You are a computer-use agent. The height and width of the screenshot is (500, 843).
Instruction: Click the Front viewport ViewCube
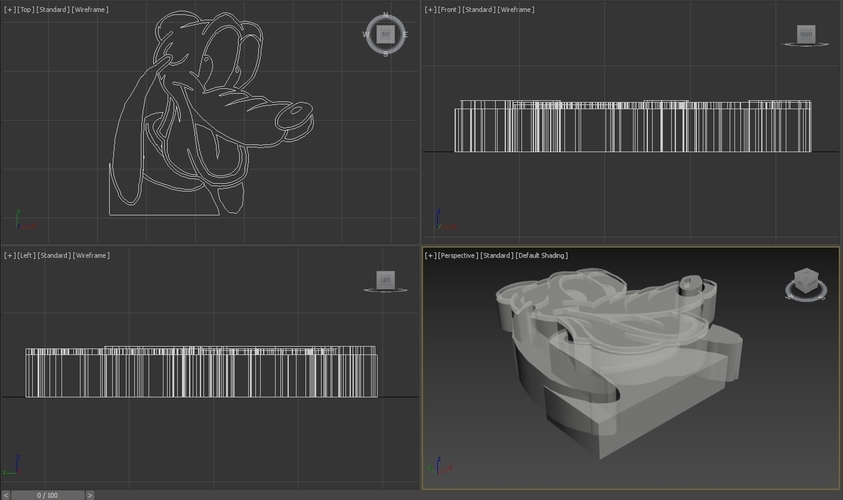tap(806, 34)
